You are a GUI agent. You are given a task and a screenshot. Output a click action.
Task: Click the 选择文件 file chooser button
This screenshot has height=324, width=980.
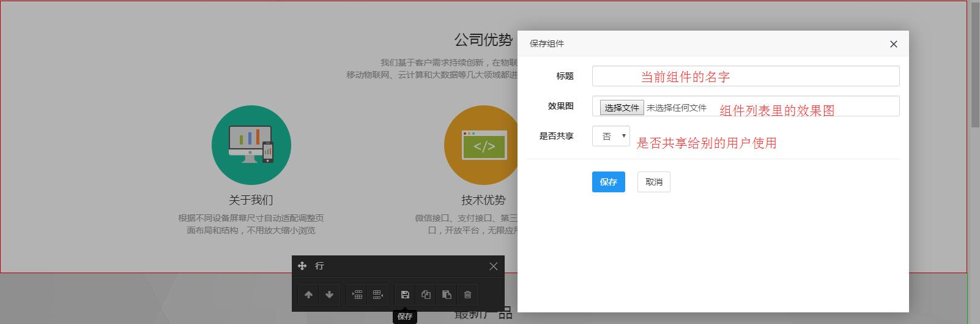pyautogui.click(x=622, y=108)
